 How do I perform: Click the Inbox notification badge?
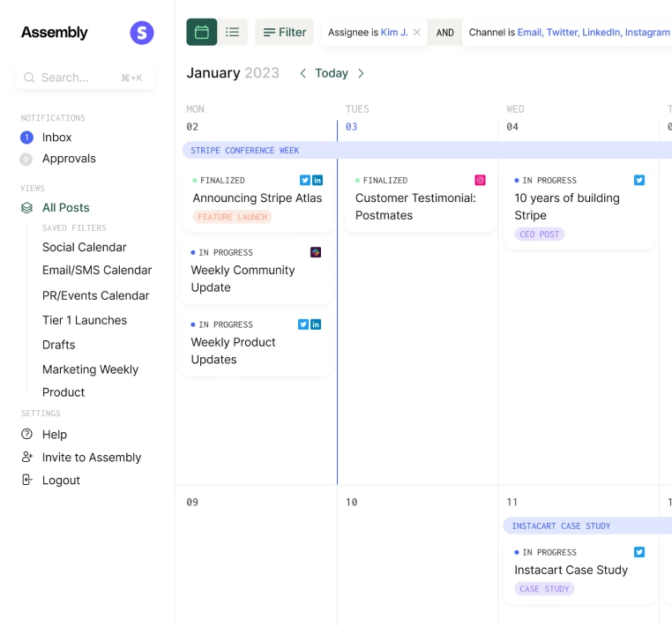tap(26, 138)
